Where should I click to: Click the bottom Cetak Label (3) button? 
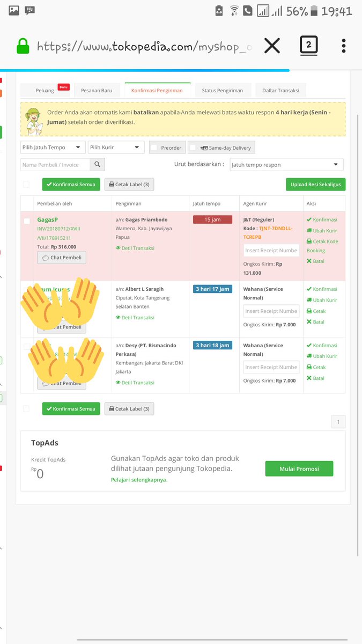(x=129, y=408)
